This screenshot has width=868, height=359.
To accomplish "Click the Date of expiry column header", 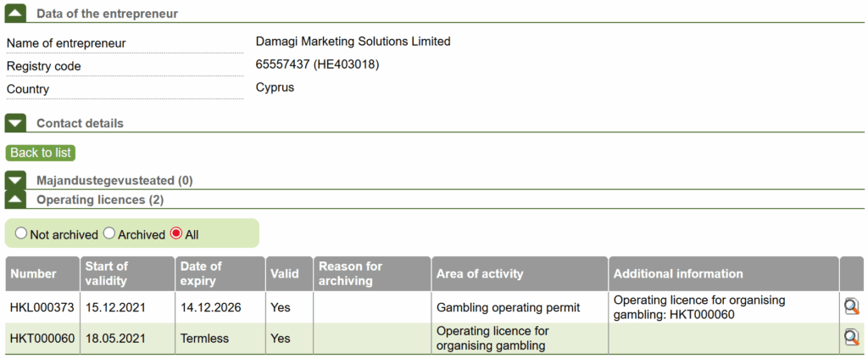I will tap(201, 273).
